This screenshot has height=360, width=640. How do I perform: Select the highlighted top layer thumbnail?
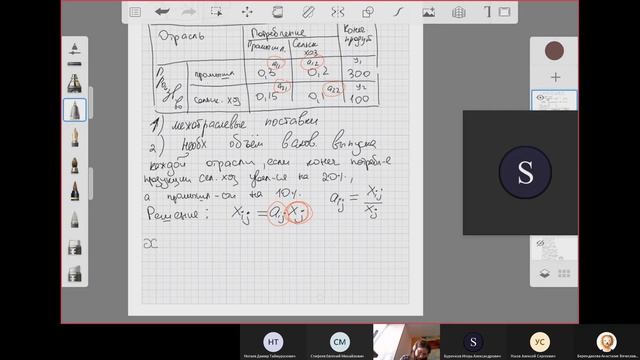[554, 100]
